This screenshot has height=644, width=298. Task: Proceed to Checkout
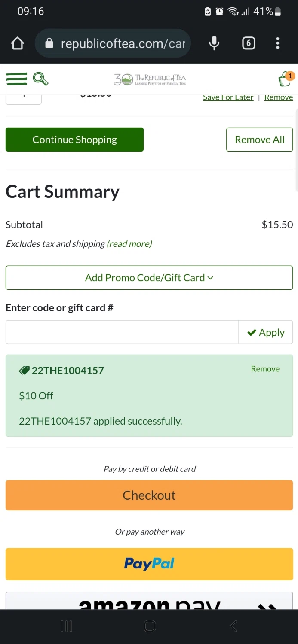pos(149,495)
